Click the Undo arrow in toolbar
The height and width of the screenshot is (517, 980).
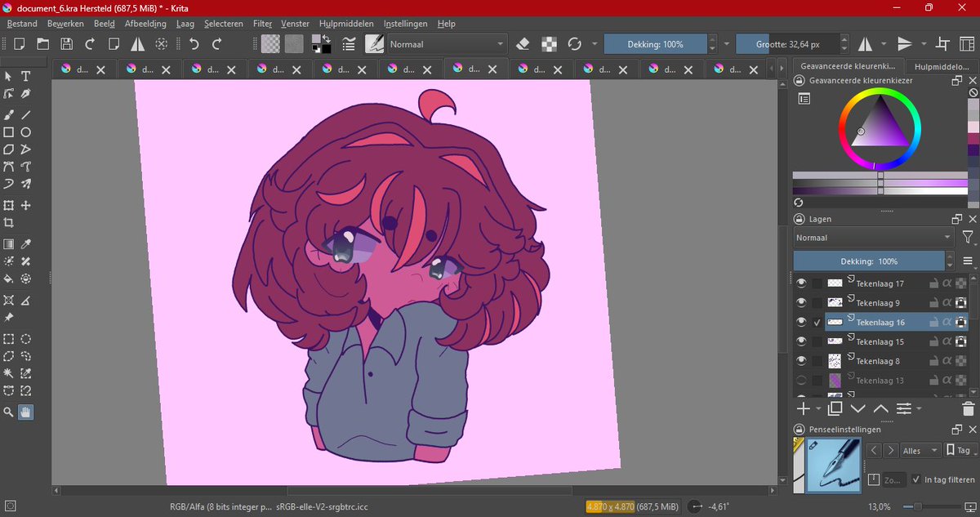[194, 43]
